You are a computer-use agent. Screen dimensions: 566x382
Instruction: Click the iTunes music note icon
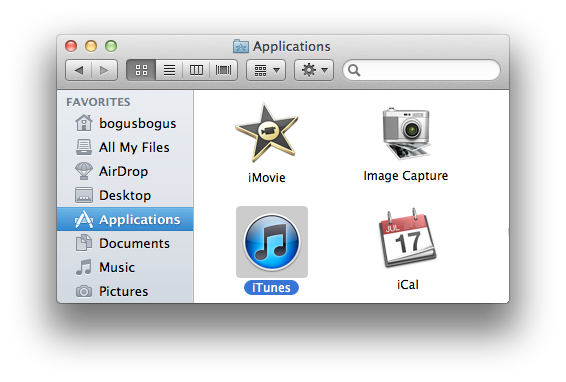(272, 242)
